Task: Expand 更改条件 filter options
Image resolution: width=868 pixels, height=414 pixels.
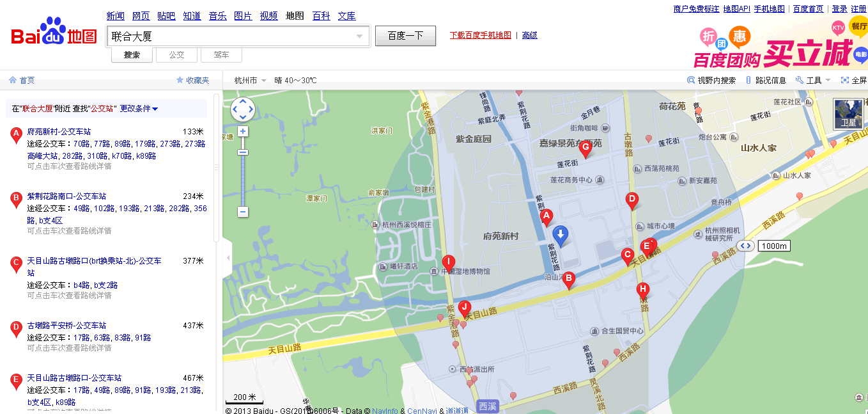Action: tap(139, 109)
